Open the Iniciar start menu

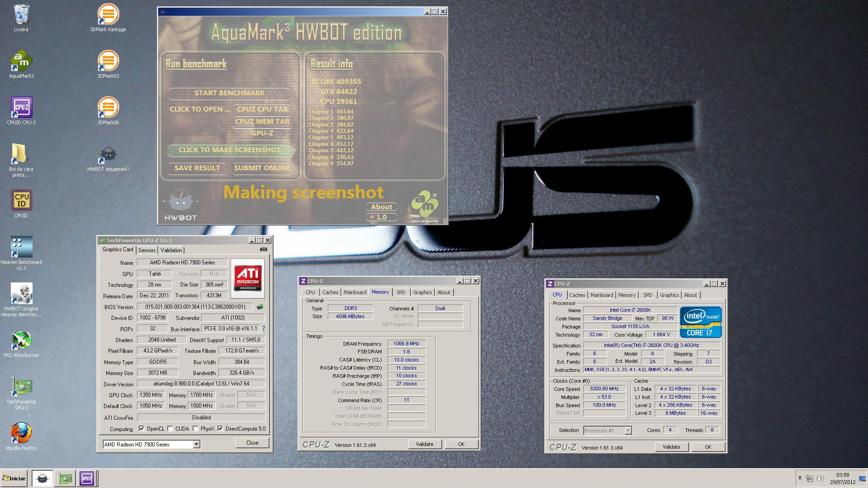(14, 478)
